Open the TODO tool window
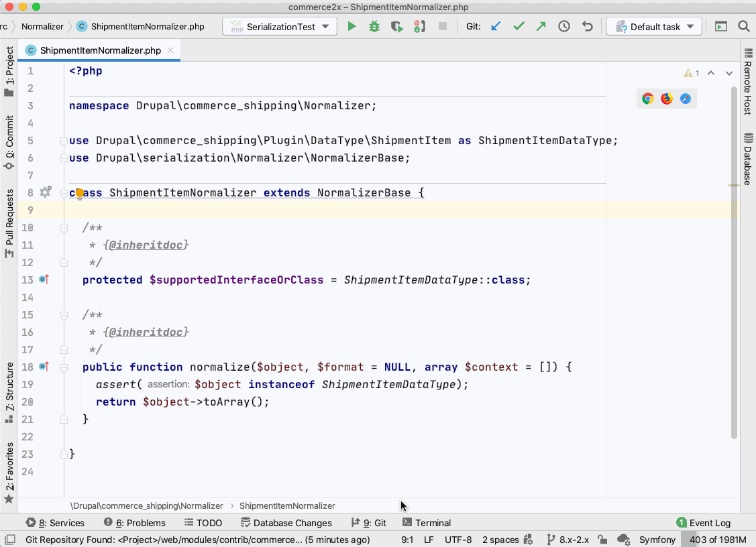Screen dimensions: 756x547 coord(203,523)
